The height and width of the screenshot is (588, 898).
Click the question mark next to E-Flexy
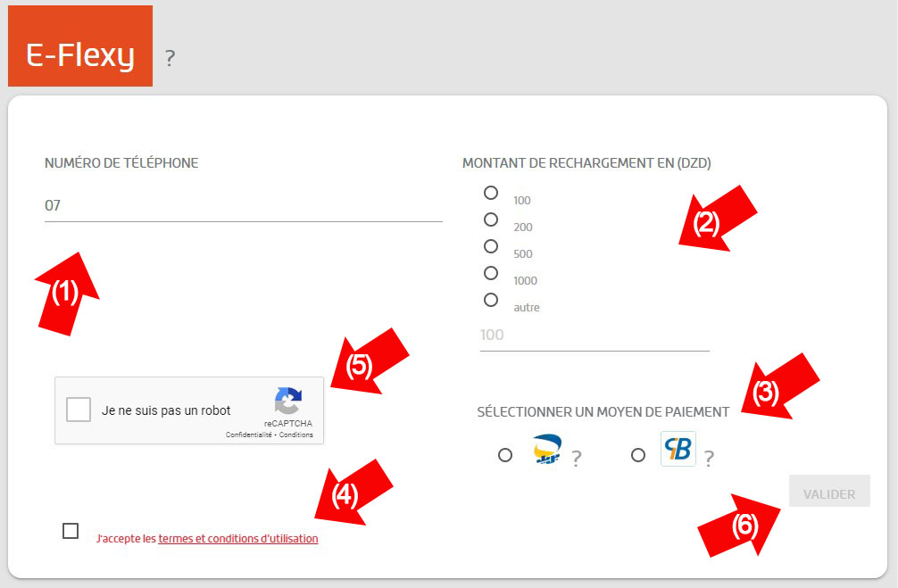tap(170, 58)
